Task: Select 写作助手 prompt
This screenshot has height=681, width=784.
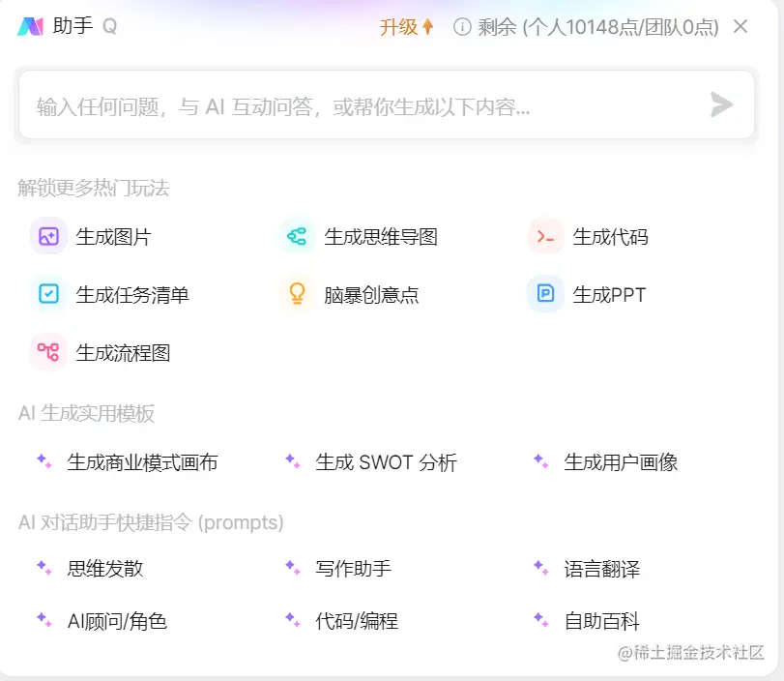Action: (353, 569)
